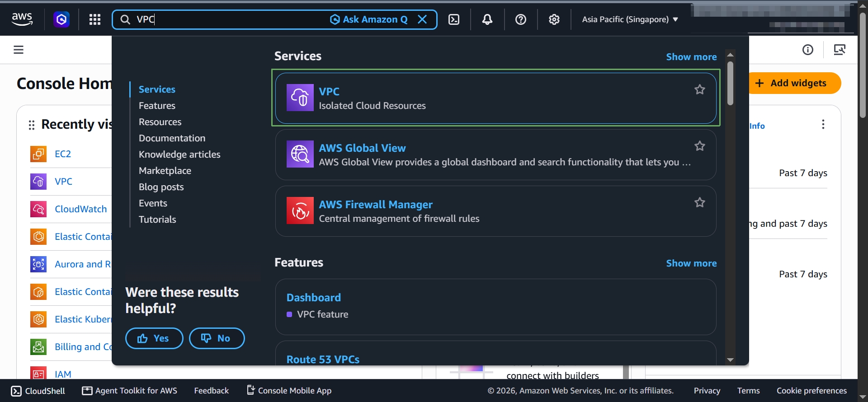
Task: Open CloudShell from the footer bar
Action: (38, 391)
